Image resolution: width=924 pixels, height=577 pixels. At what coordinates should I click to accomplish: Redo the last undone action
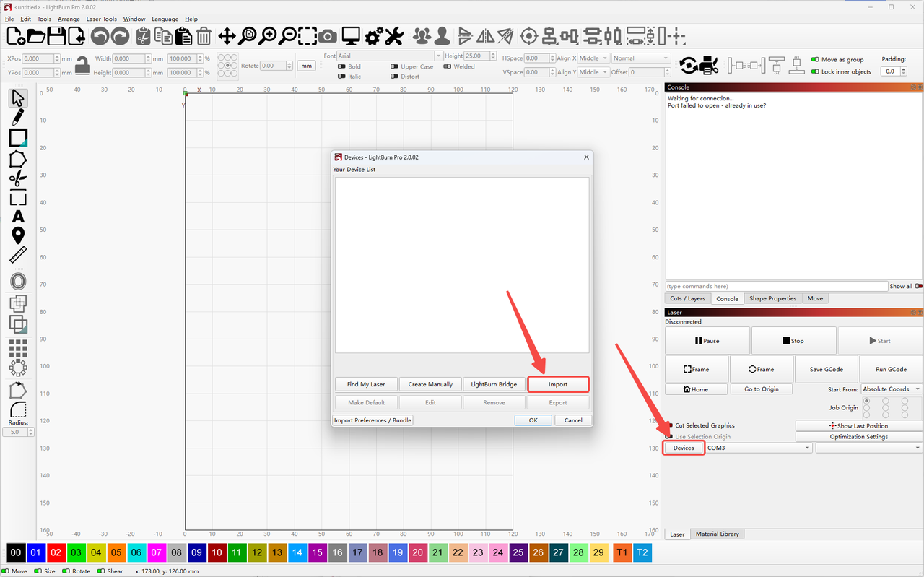point(120,35)
